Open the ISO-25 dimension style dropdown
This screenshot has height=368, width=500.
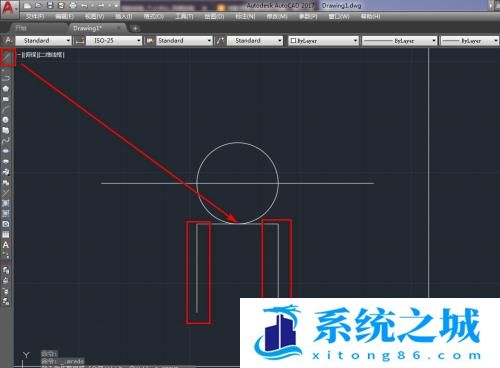114,41
